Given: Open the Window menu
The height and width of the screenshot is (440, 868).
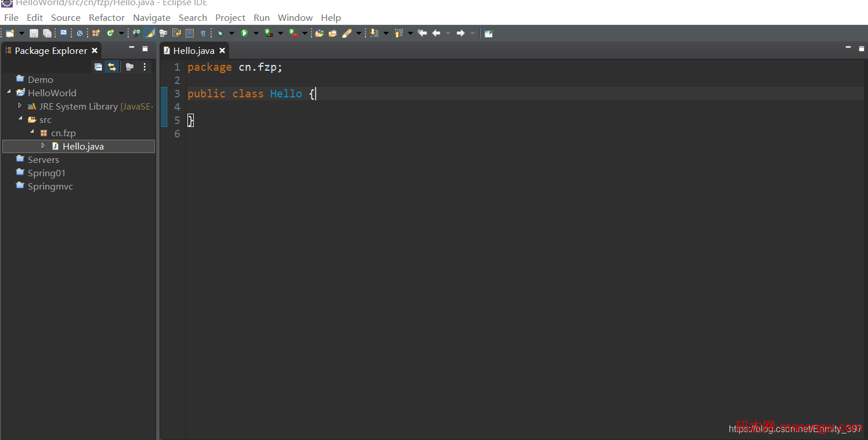Looking at the screenshot, I should [295, 17].
